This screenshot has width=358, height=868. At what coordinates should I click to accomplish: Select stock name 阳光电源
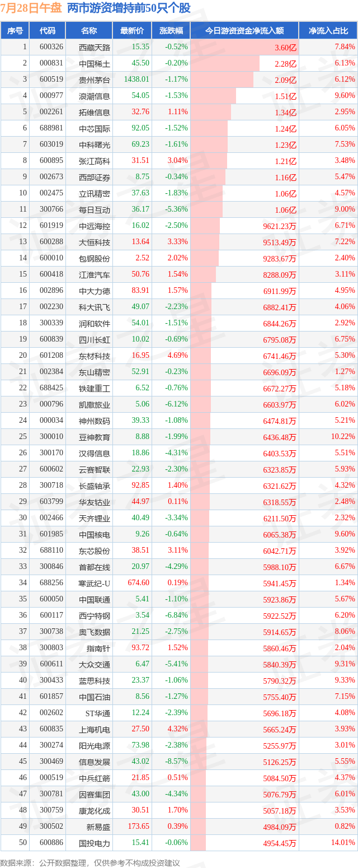click(x=95, y=746)
